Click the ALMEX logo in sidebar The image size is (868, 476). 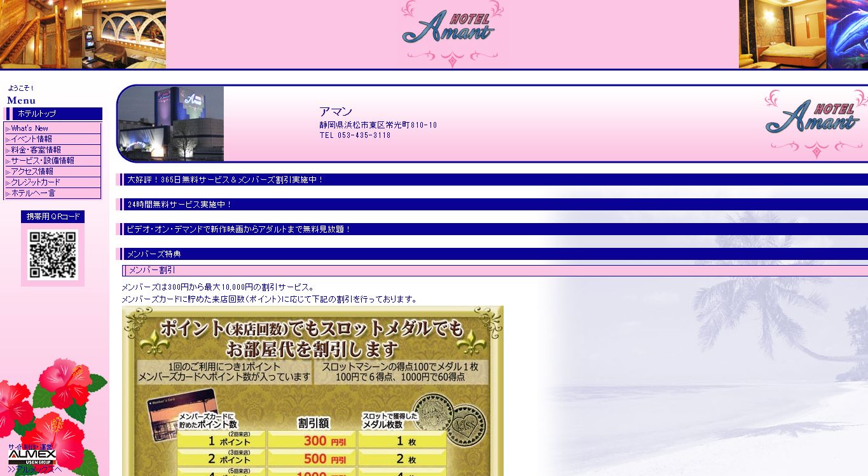click(x=32, y=458)
